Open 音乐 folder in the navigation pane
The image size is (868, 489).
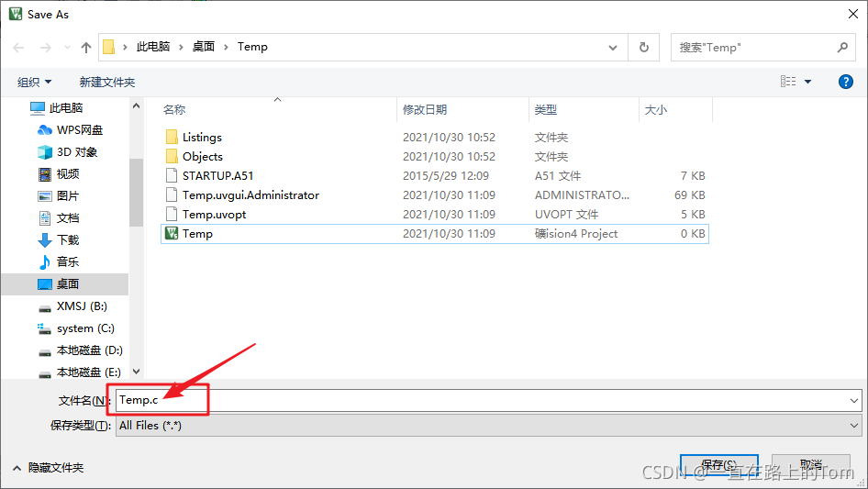58,262
